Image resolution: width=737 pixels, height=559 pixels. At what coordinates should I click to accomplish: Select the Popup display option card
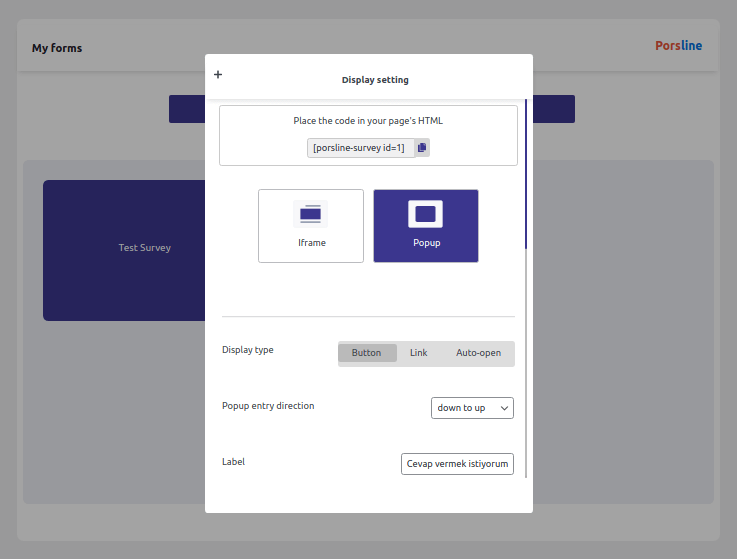coord(426,226)
